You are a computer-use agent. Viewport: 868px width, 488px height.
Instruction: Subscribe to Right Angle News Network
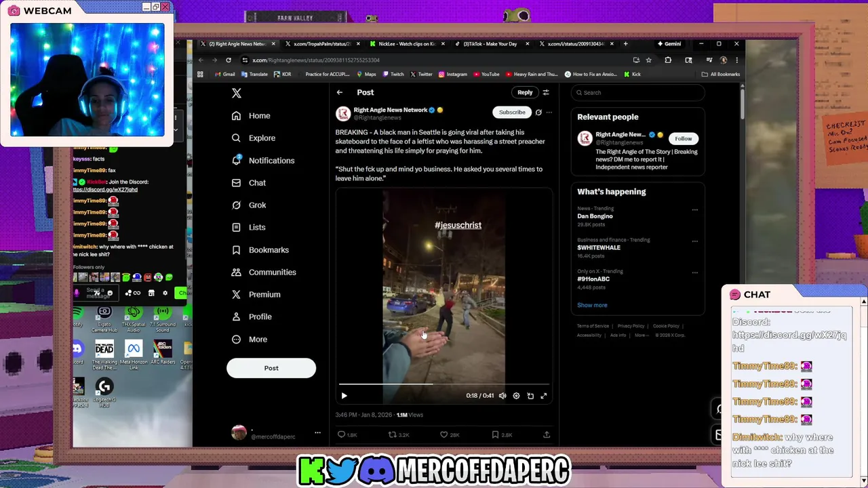click(x=512, y=112)
